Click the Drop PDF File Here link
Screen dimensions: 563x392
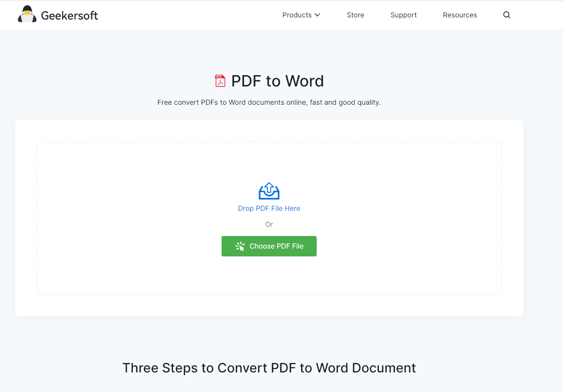pos(269,208)
